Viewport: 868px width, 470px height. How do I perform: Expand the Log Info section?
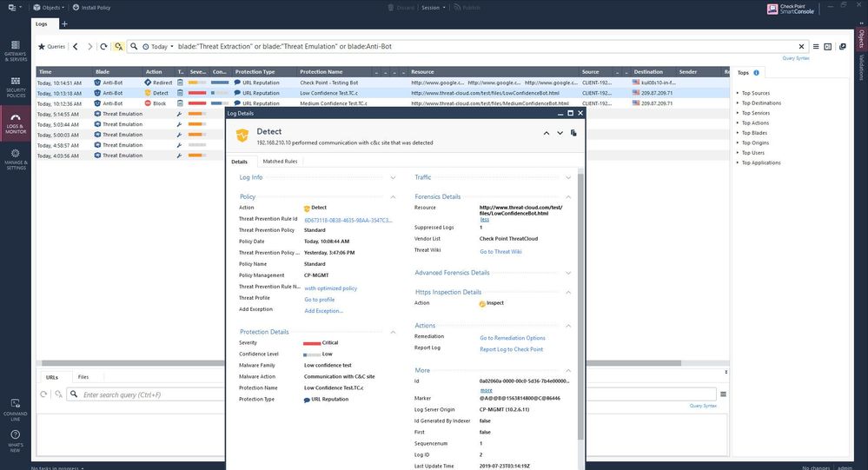[x=393, y=178]
